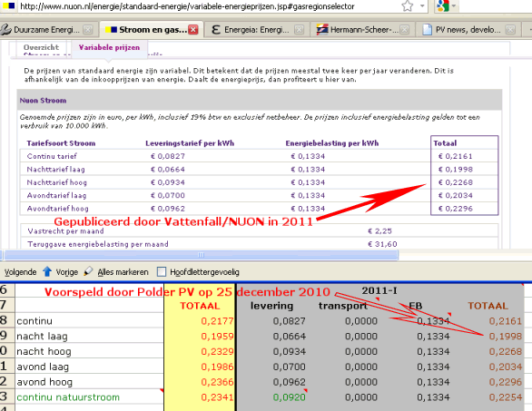
Task: Click the Energeia tab favicon
Action: (216, 30)
